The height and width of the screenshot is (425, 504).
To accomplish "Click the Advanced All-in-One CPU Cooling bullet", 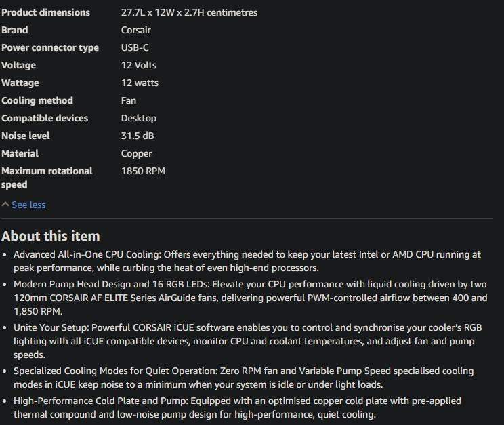I will (x=247, y=261).
